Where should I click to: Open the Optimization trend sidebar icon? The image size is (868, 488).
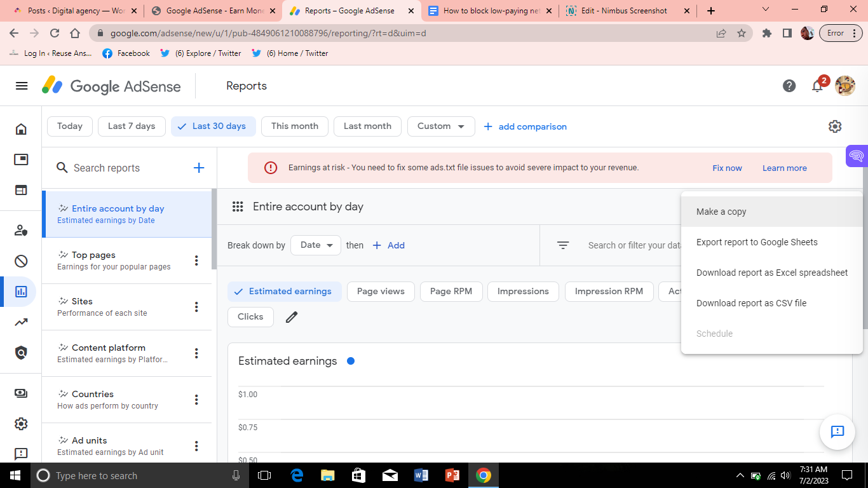pyautogui.click(x=21, y=322)
